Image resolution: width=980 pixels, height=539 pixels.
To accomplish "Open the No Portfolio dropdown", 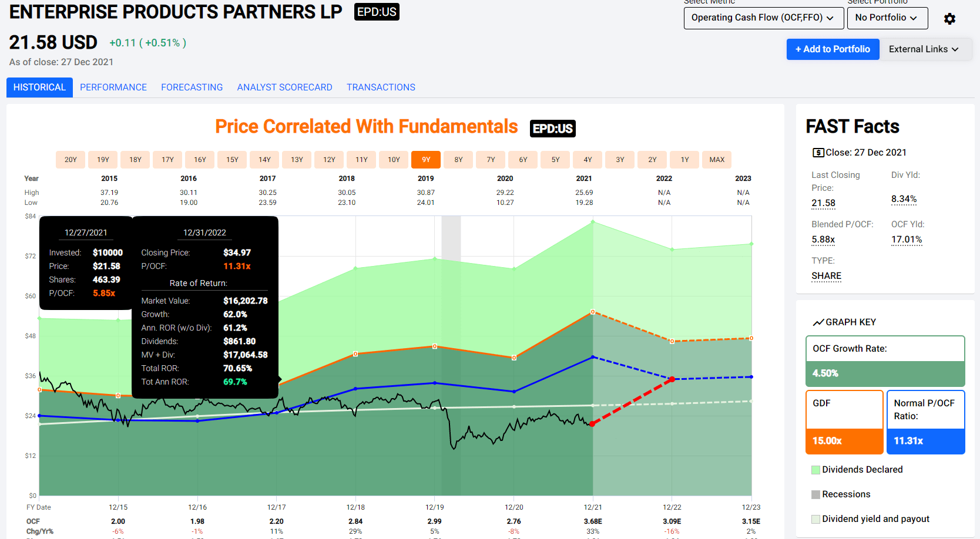I will (887, 18).
